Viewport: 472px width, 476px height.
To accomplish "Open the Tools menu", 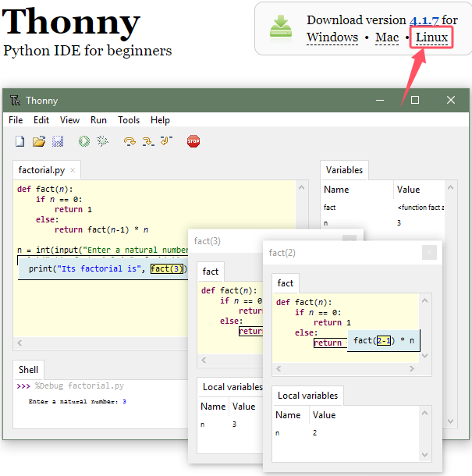I will point(129,120).
